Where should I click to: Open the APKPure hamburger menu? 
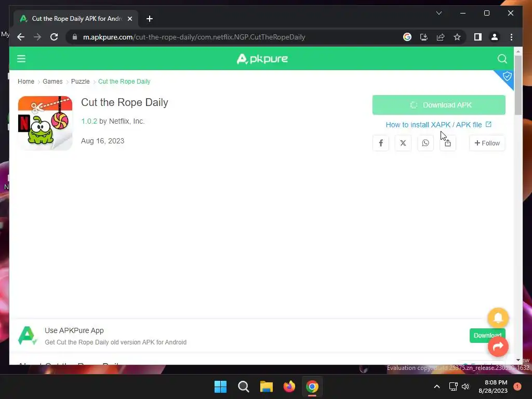coord(21,59)
